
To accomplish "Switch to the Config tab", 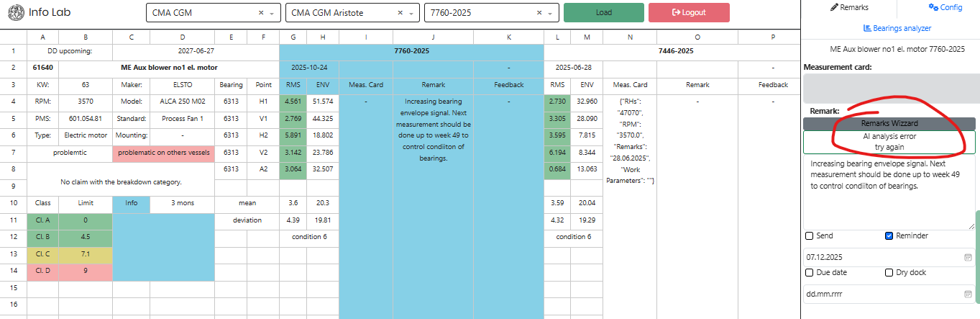I will click(945, 7).
